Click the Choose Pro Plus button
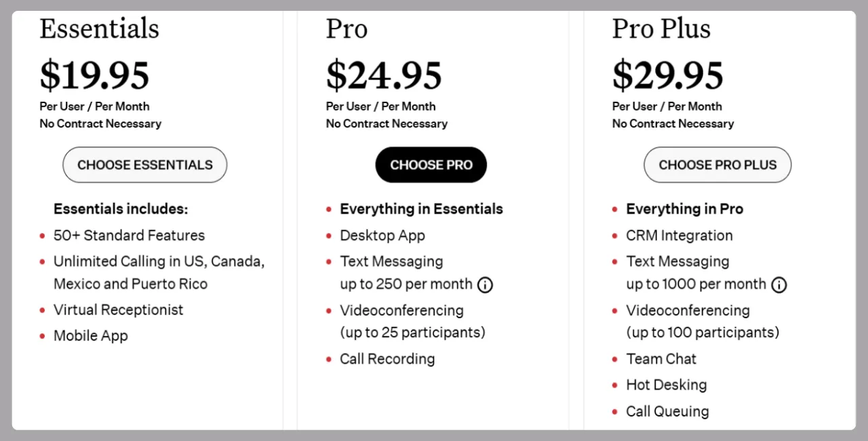 point(717,165)
